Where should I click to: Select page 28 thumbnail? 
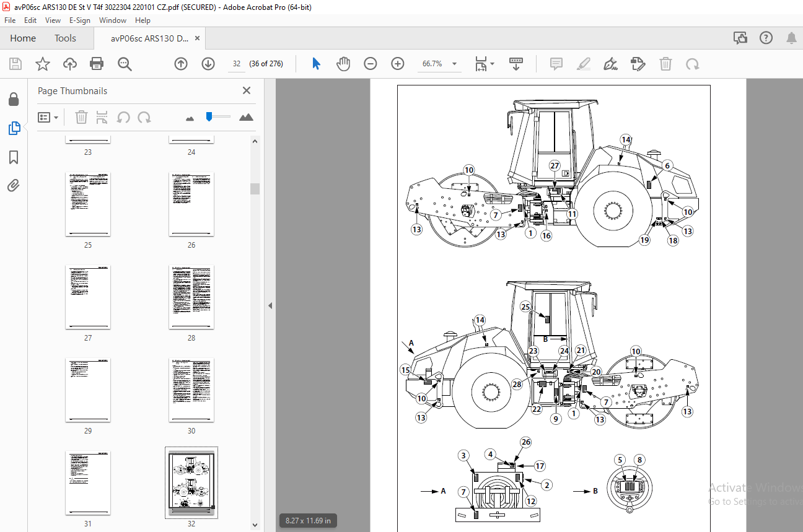click(191, 297)
